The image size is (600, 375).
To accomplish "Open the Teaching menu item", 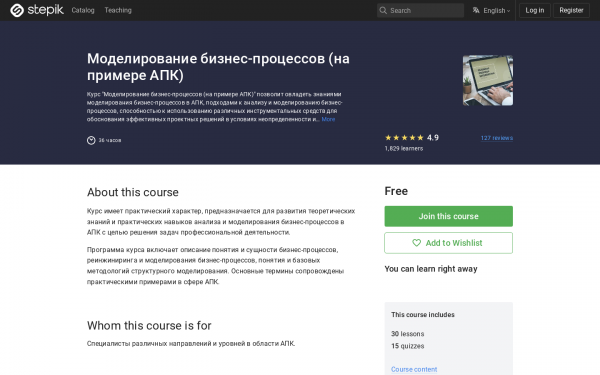I will click(x=118, y=10).
